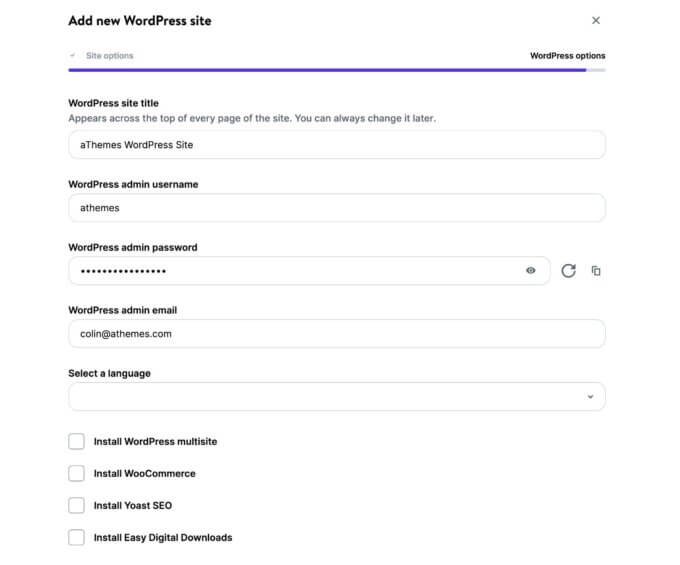Copy the admin password to clipboard
680x565 pixels.
596,271
